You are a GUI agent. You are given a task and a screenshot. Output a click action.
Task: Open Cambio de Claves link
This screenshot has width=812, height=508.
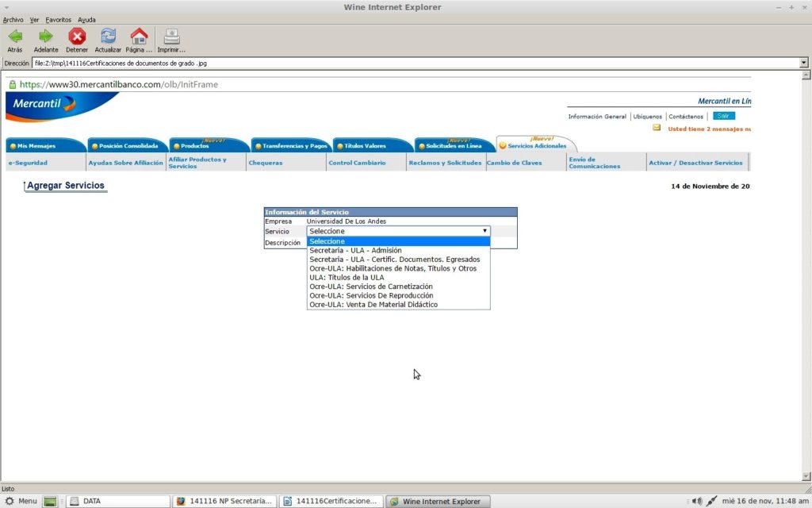[x=514, y=163]
